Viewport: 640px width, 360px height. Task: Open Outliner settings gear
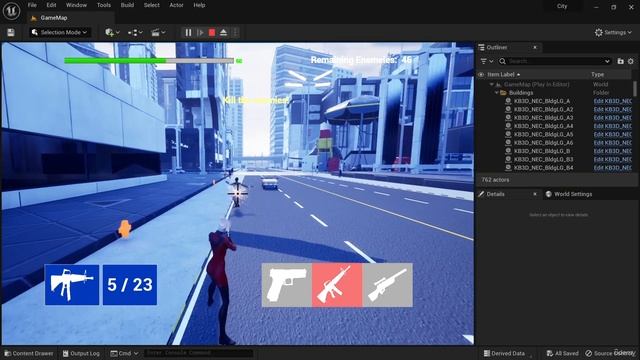(631, 61)
